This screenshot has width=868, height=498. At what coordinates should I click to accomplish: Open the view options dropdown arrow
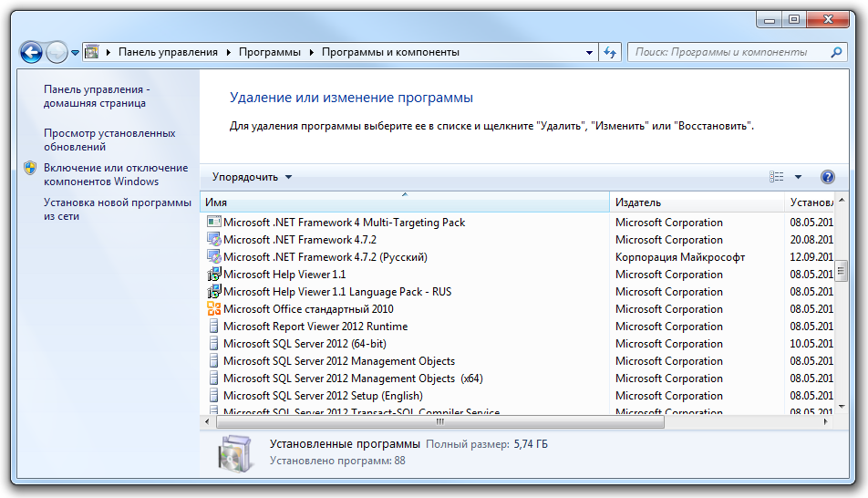[x=798, y=177]
